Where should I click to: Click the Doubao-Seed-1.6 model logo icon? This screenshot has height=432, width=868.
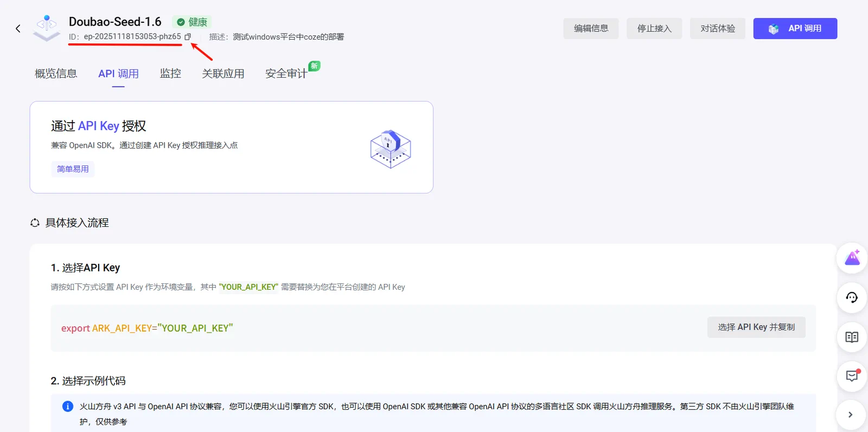click(x=47, y=28)
